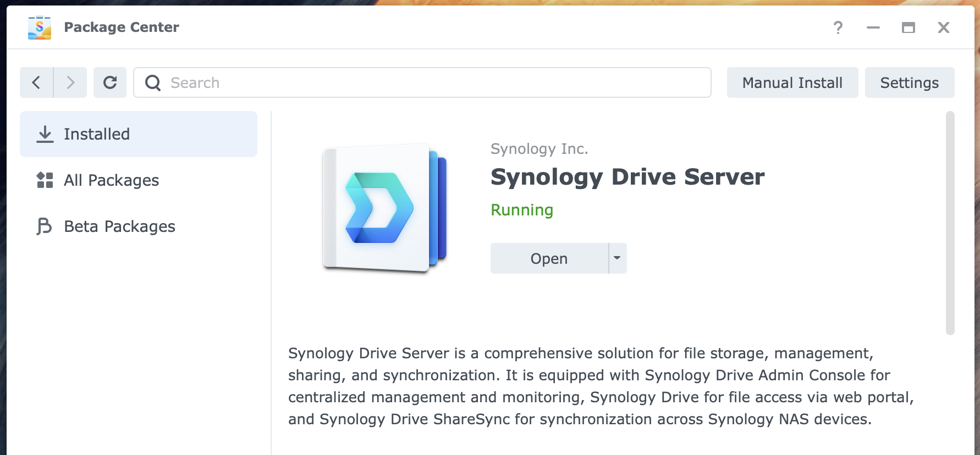Viewport: 980px width, 455px height.
Task: Click the Search input field
Action: tap(422, 82)
